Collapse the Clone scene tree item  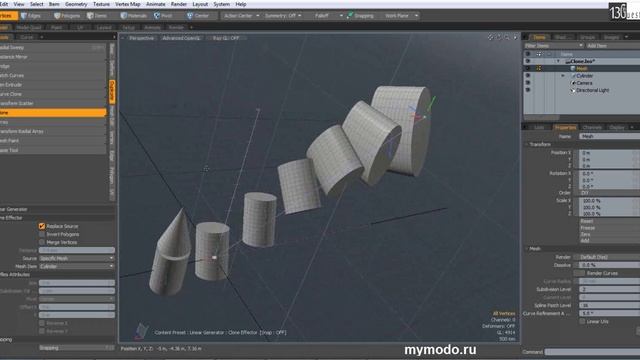(558, 61)
